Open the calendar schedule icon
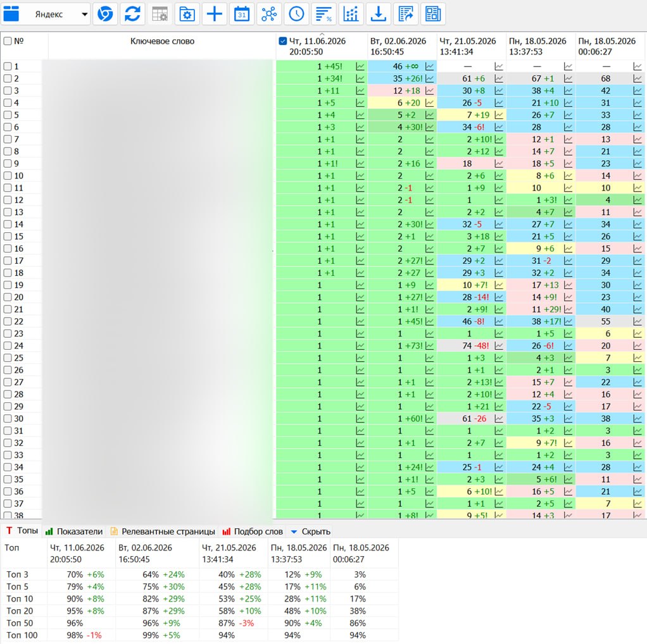 tap(242, 14)
